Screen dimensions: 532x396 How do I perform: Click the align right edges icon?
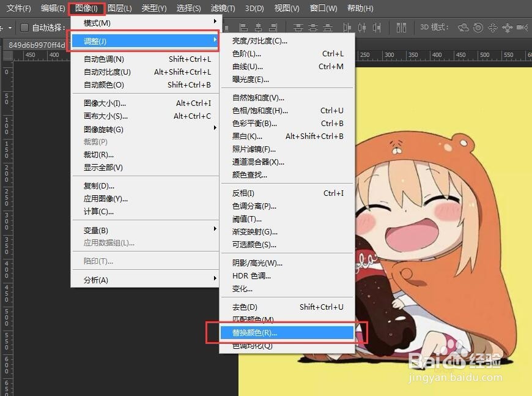coord(273,28)
